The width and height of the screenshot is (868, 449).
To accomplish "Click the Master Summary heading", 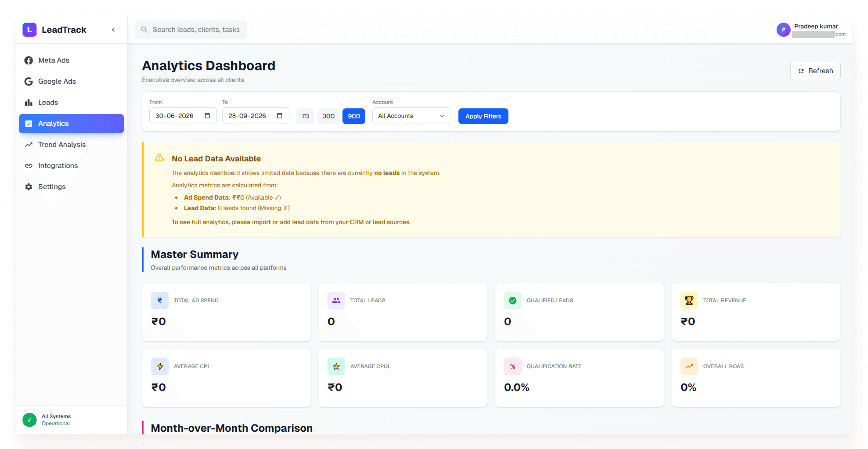I will 194,254.
